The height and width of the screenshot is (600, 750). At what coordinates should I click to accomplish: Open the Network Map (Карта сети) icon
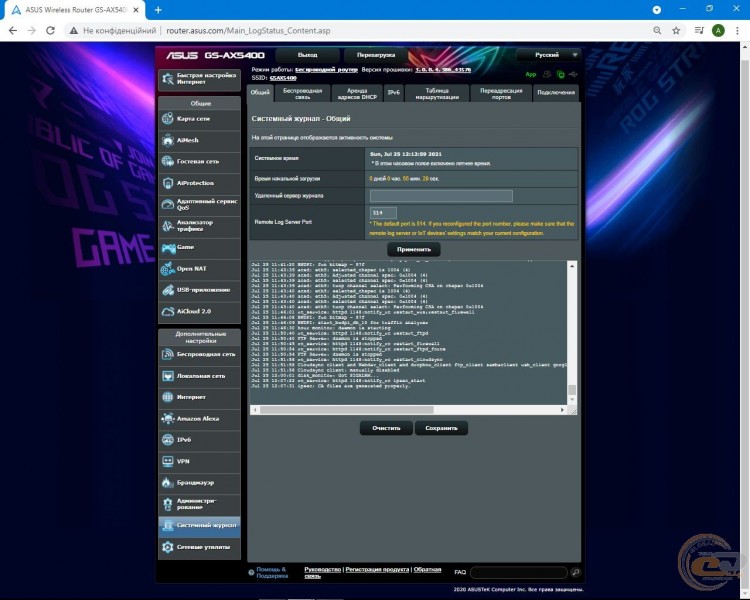(x=167, y=118)
